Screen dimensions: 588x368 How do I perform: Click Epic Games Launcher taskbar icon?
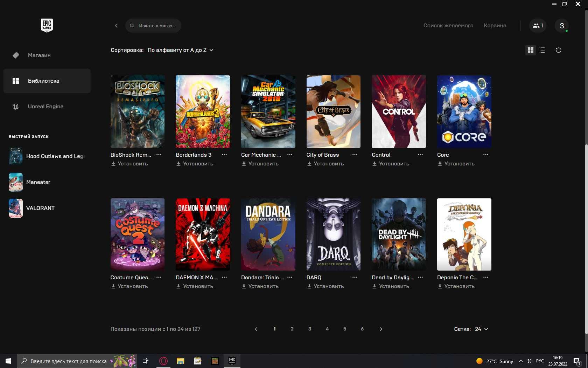[x=232, y=361]
